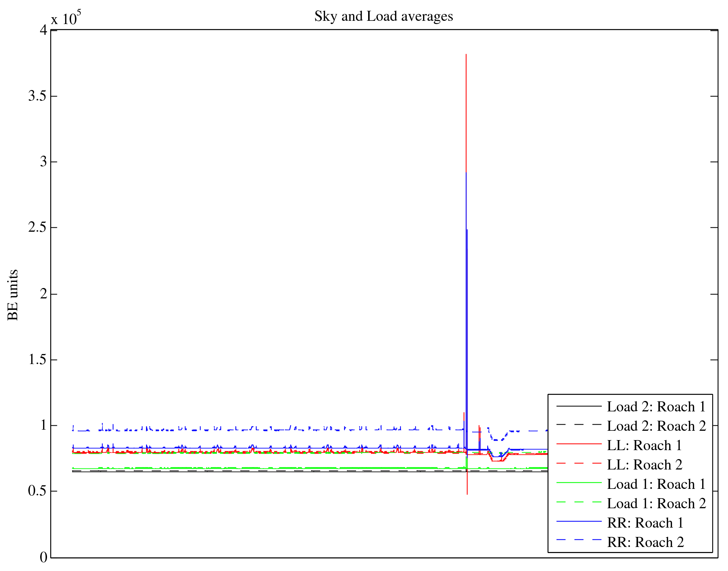Select 'Load 2: Roach 1' legend entry
728x571 pixels.
656,407
